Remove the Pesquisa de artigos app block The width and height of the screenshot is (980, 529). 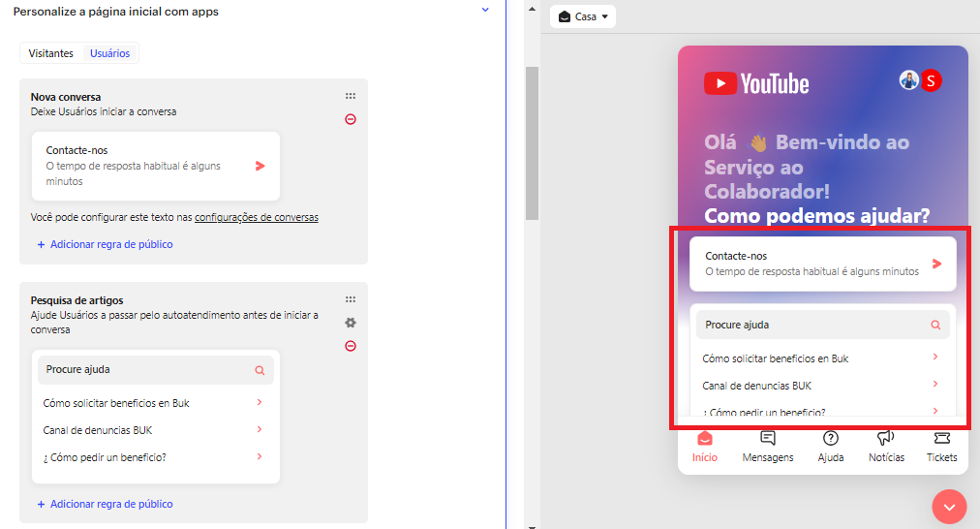[351, 346]
